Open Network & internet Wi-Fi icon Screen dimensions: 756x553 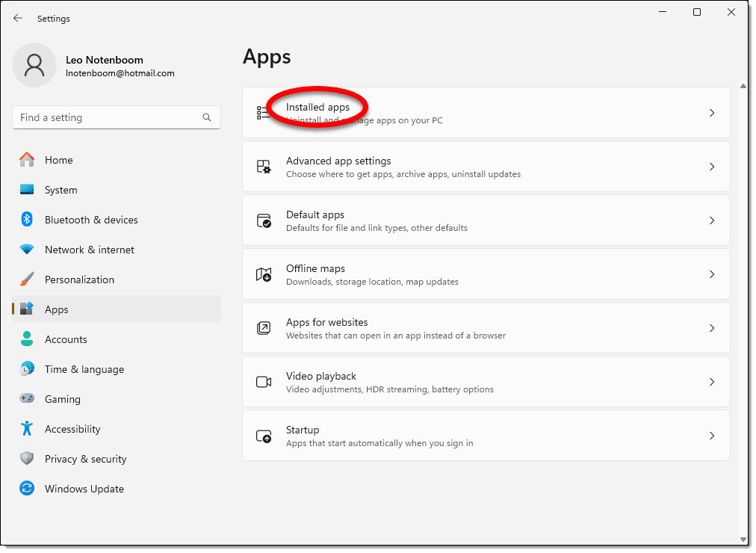click(x=27, y=250)
